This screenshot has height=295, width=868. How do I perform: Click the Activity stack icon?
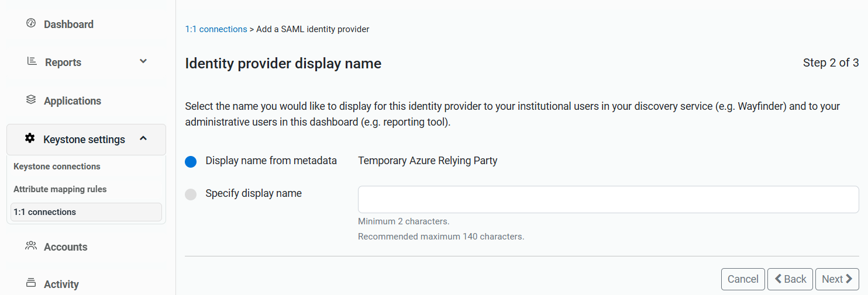[32, 283]
